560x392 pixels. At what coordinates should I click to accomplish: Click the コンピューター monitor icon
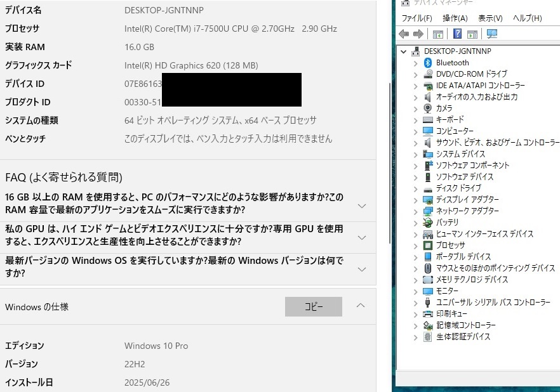428,131
